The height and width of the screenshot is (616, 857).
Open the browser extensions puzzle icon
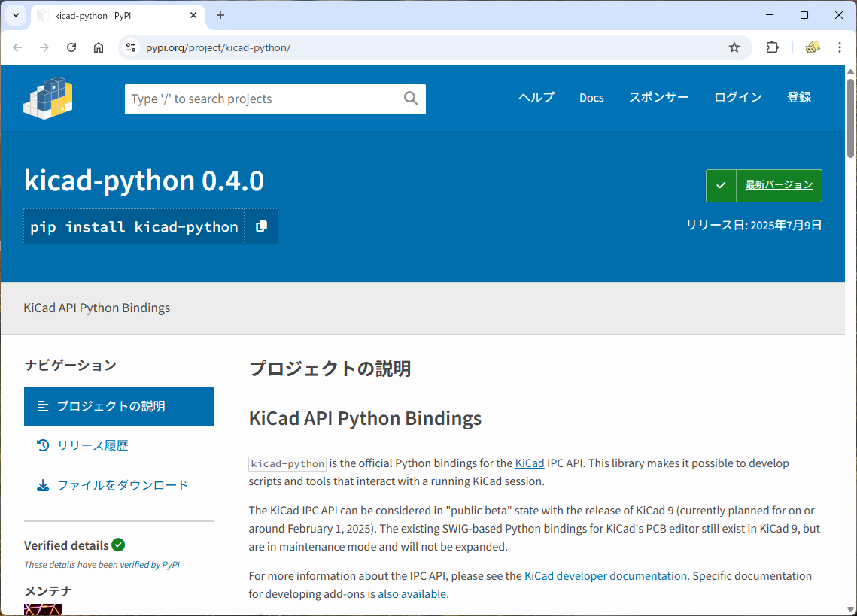click(x=772, y=47)
